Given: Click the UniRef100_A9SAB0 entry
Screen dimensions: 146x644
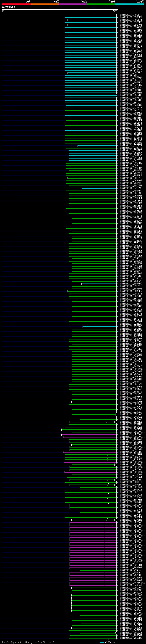Looking at the screenshot, I should [x=131, y=191].
